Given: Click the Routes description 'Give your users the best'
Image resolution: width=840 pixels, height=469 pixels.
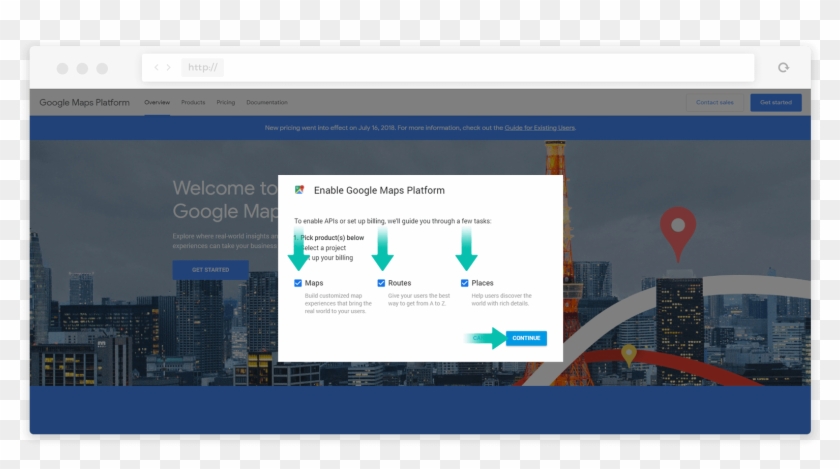Looking at the screenshot, I should pyautogui.click(x=419, y=296).
